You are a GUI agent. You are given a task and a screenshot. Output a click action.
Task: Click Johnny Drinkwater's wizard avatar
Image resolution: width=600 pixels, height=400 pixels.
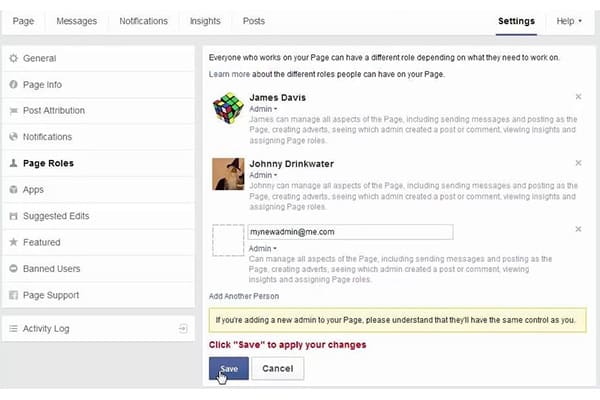(x=228, y=174)
